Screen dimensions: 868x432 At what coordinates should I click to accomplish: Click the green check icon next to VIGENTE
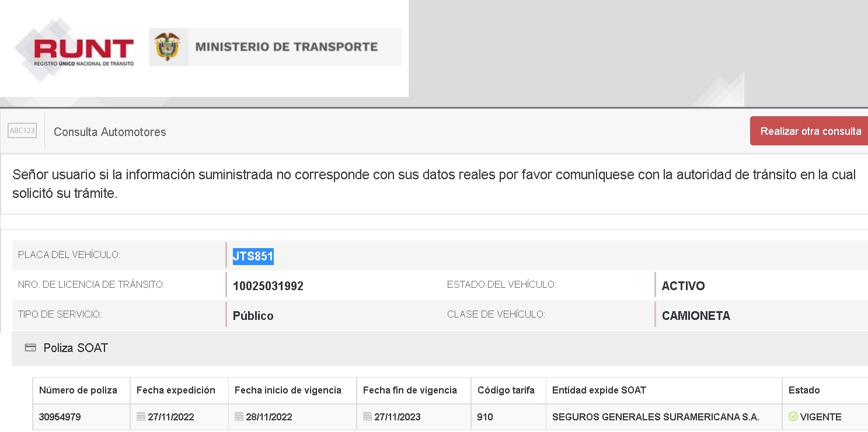pyautogui.click(x=793, y=417)
